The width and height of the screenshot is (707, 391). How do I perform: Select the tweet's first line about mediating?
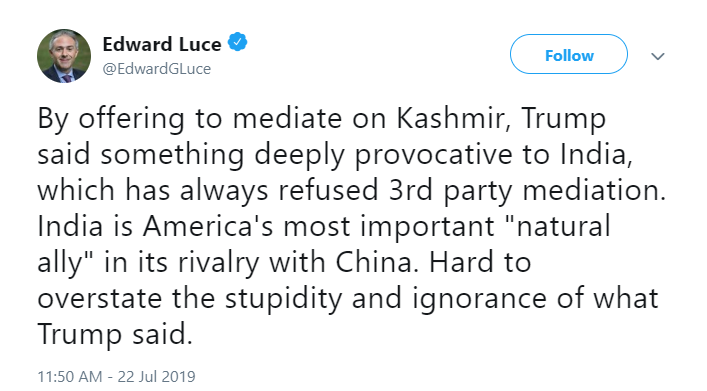pyautogui.click(x=321, y=120)
